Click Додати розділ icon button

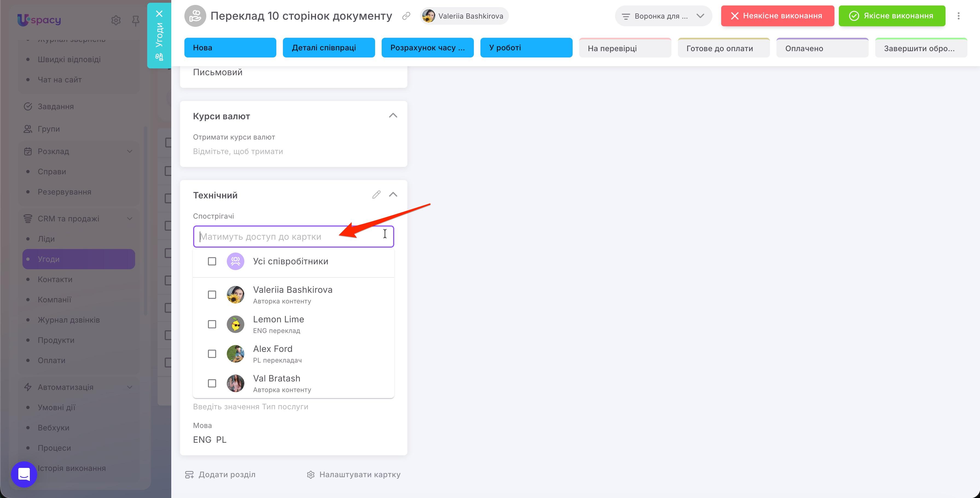220,474
